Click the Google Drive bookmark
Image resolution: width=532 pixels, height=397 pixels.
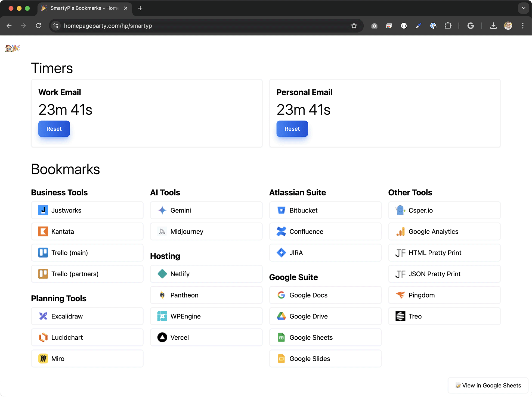[x=325, y=316]
